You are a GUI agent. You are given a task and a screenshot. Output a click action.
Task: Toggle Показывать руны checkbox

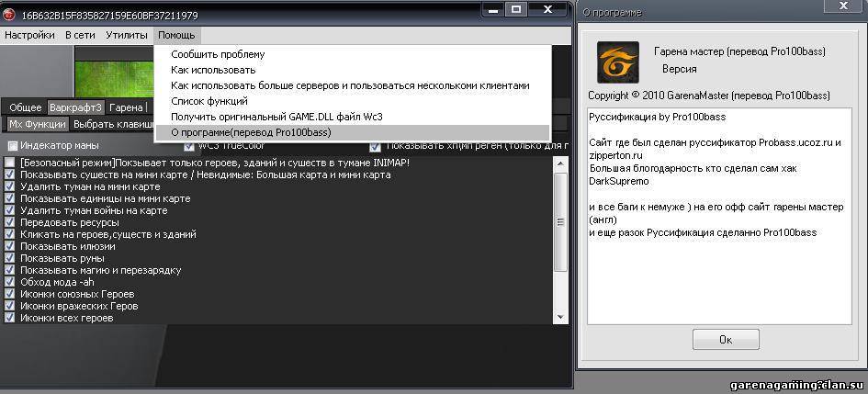[x=9, y=258]
